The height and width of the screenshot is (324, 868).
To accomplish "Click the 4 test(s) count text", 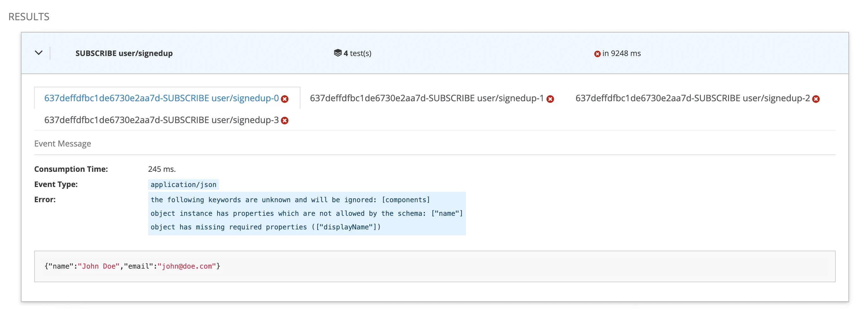I will coord(357,53).
